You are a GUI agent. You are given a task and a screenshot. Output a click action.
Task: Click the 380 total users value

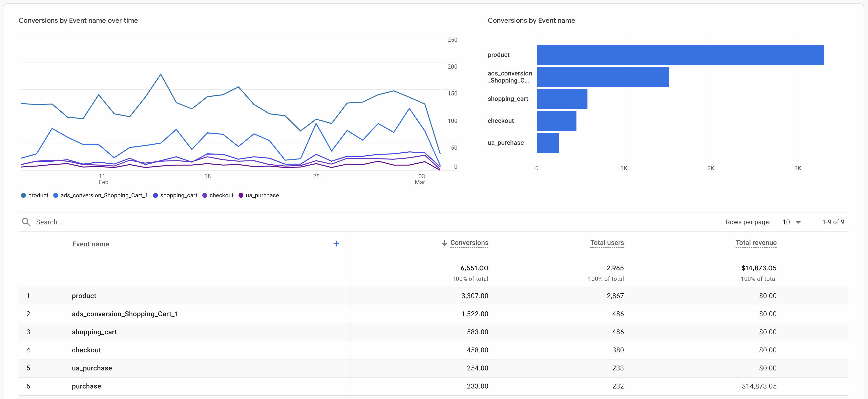(x=618, y=350)
